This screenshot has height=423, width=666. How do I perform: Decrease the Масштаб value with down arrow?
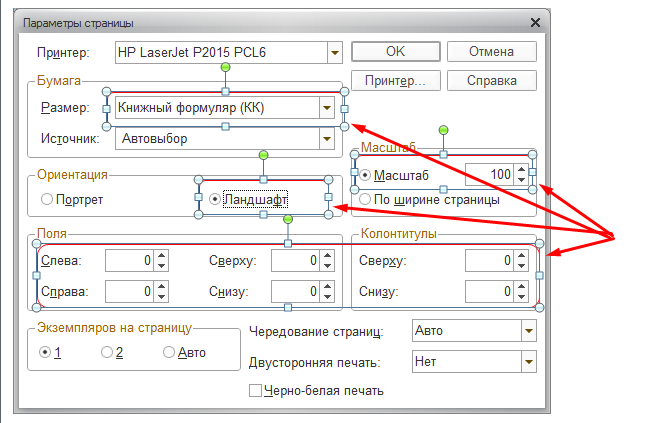click(x=521, y=180)
